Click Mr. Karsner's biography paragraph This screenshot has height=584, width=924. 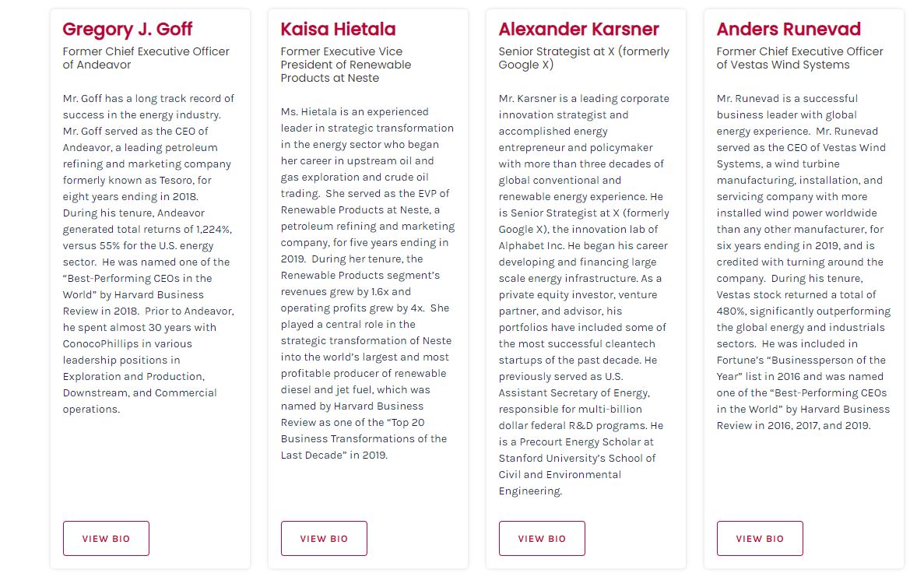(x=584, y=294)
